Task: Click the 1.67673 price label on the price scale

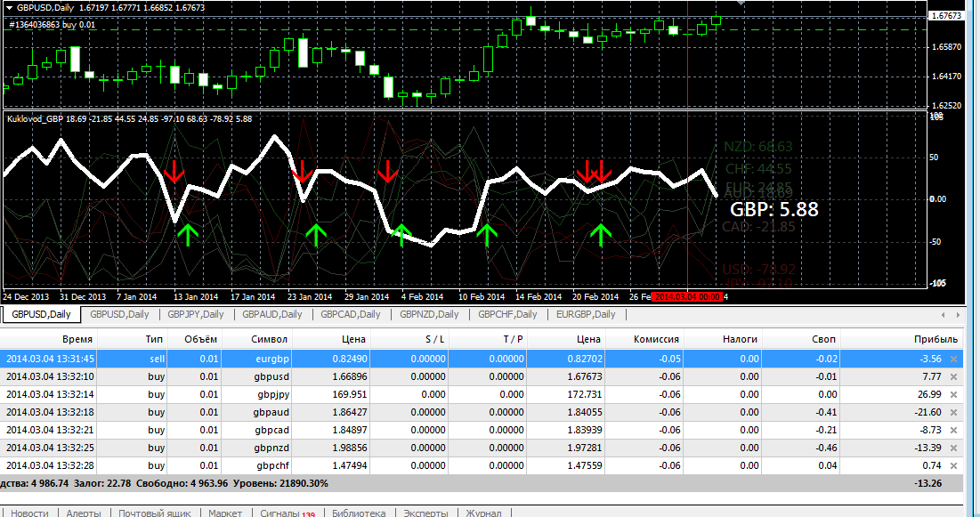Action: [x=947, y=16]
